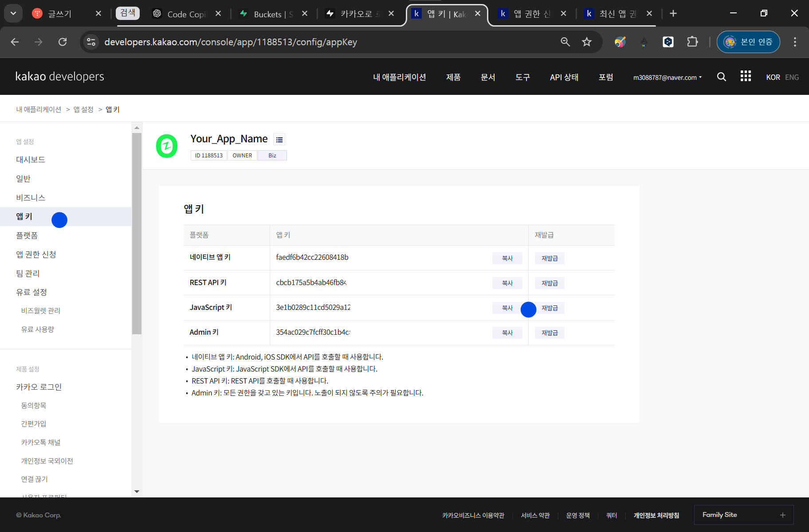Image resolution: width=809 pixels, height=532 pixels.
Task: Open 대시보드 in the sidebar
Action: point(31,160)
